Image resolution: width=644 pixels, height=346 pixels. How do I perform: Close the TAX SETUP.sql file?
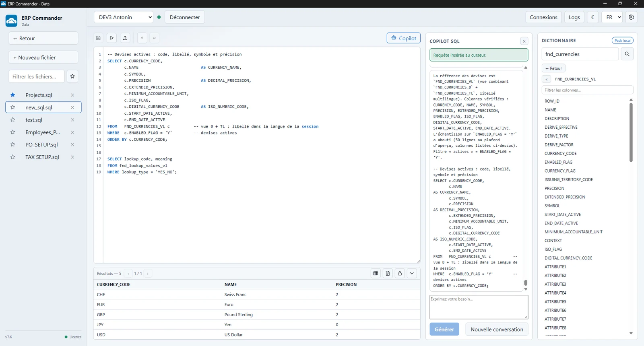[72, 157]
